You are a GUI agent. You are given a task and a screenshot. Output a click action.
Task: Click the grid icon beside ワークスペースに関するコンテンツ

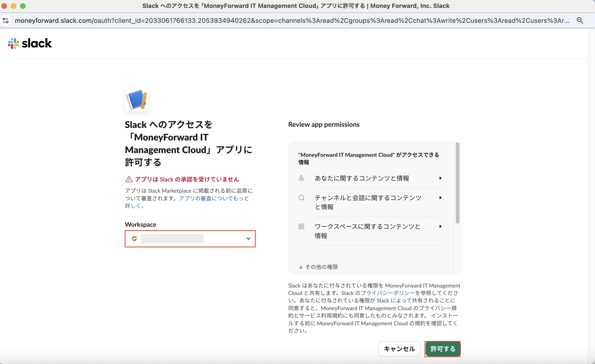coord(301,226)
